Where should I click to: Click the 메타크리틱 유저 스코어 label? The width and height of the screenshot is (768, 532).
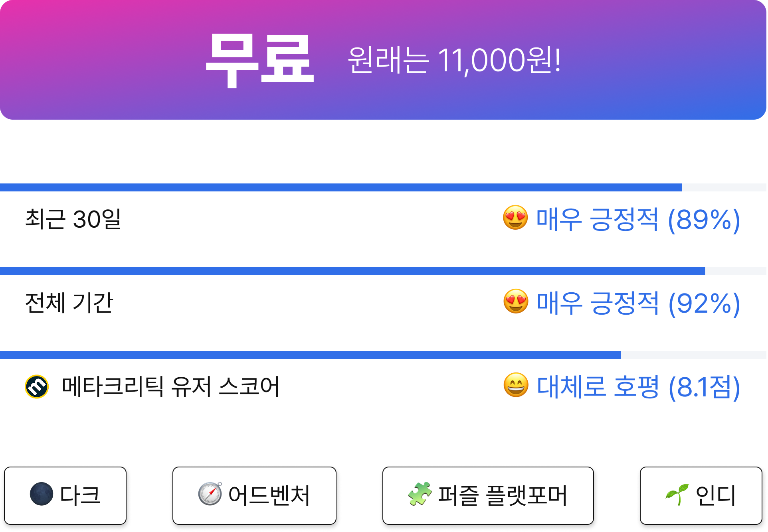pyautogui.click(x=170, y=386)
